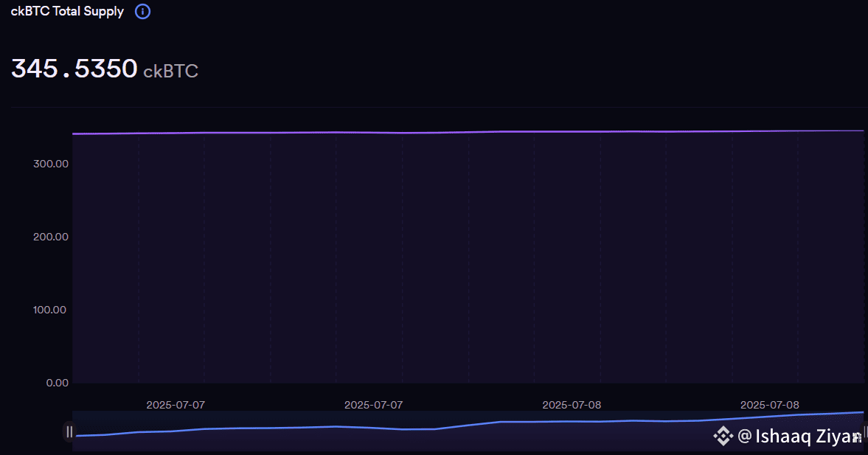Click the "0.00" y-axis label
868x455 pixels.
tap(58, 383)
